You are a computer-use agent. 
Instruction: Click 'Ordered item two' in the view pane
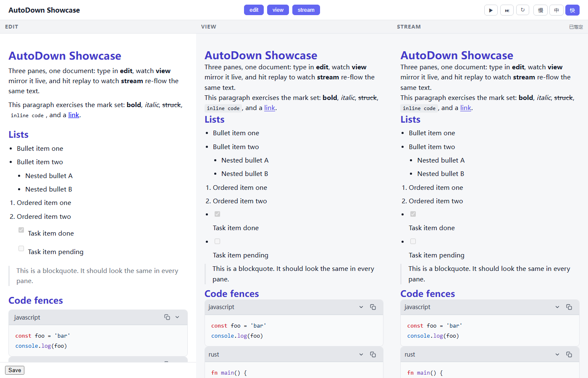(x=240, y=201)
